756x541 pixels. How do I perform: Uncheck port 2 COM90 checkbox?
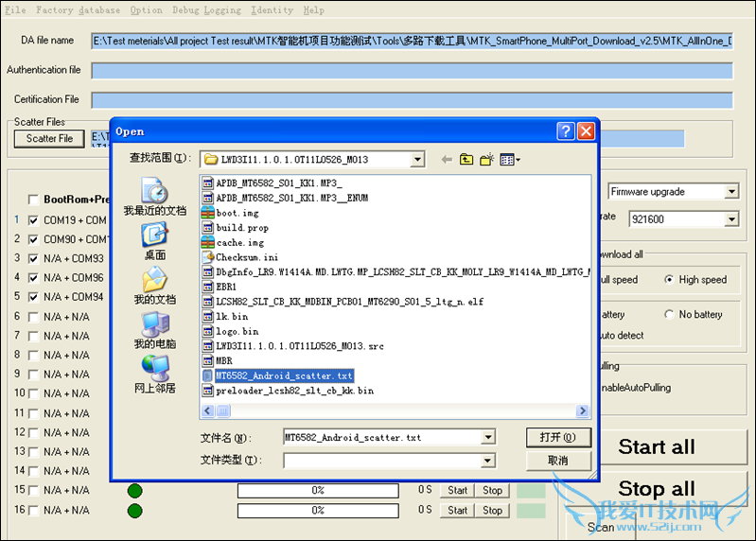click(33, 239)
